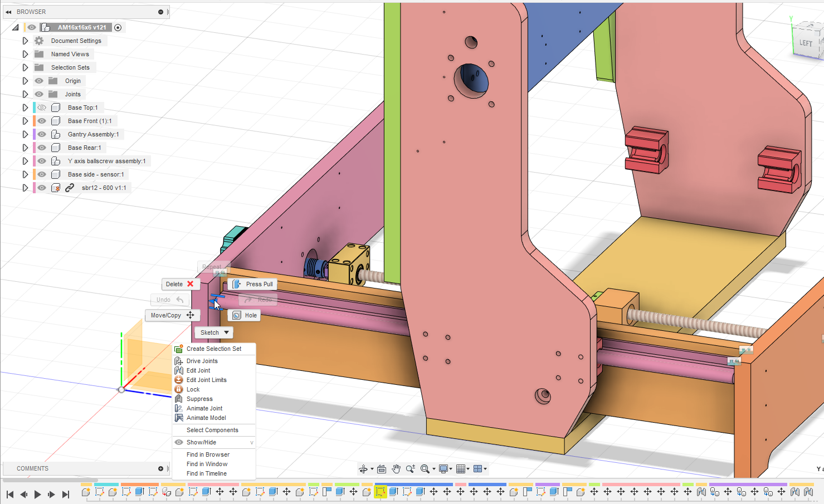Open the Show/Hide submenu
The width and height of the screenshot is (824, 504).
214,442
